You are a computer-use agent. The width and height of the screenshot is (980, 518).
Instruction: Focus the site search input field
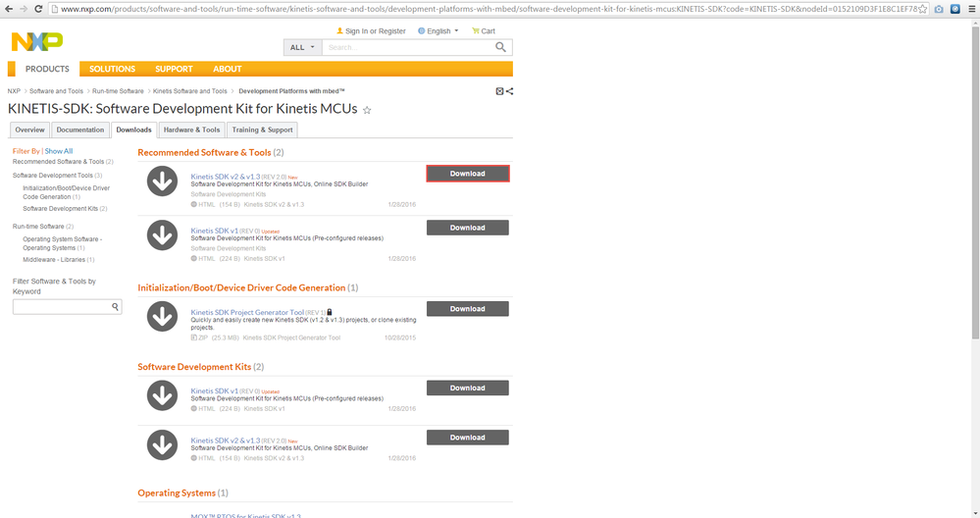pos(407,47)
